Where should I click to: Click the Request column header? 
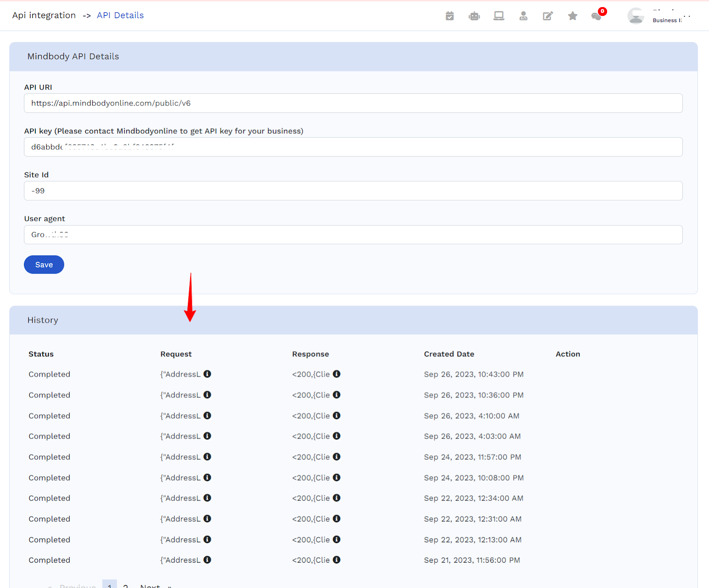pyautogui.click(x=176, y=354)
